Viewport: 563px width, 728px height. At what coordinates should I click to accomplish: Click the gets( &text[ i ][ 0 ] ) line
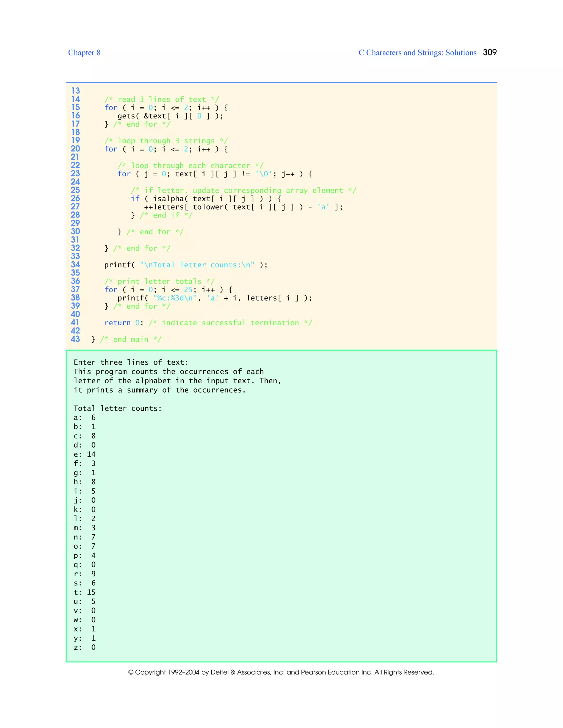click(x=170, y=116)
